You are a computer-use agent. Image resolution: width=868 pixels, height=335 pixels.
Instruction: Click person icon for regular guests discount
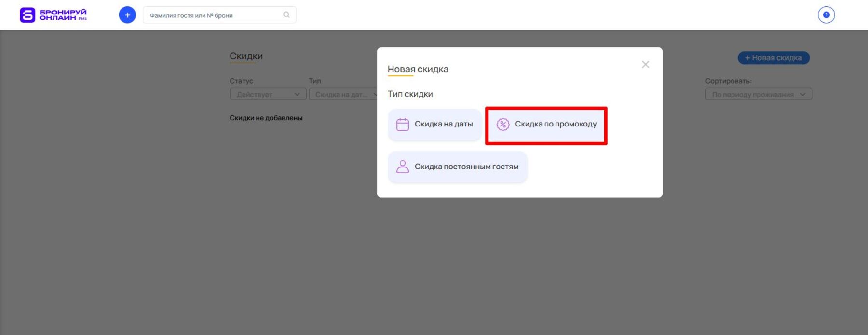402,167
